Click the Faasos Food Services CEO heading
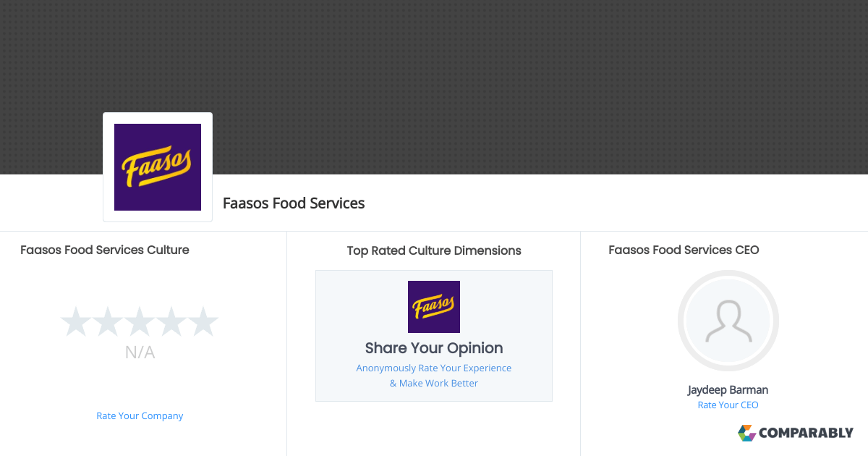The height and width of the screenshot is (456, 868). point(684,250)
